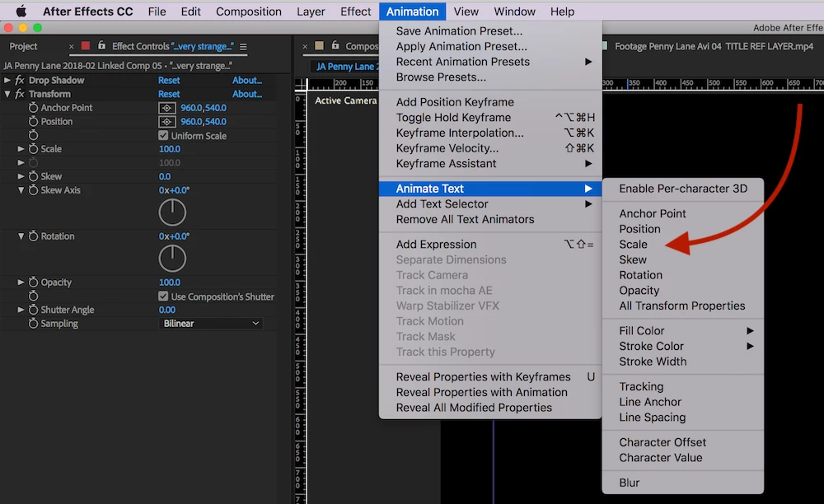Toggle Opacity stopwatch icon
This screenshot has height=504, width=824.
(x=33, y=282)
